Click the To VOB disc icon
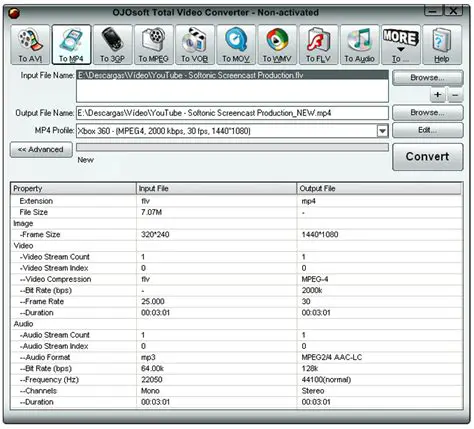 [195, 44]
